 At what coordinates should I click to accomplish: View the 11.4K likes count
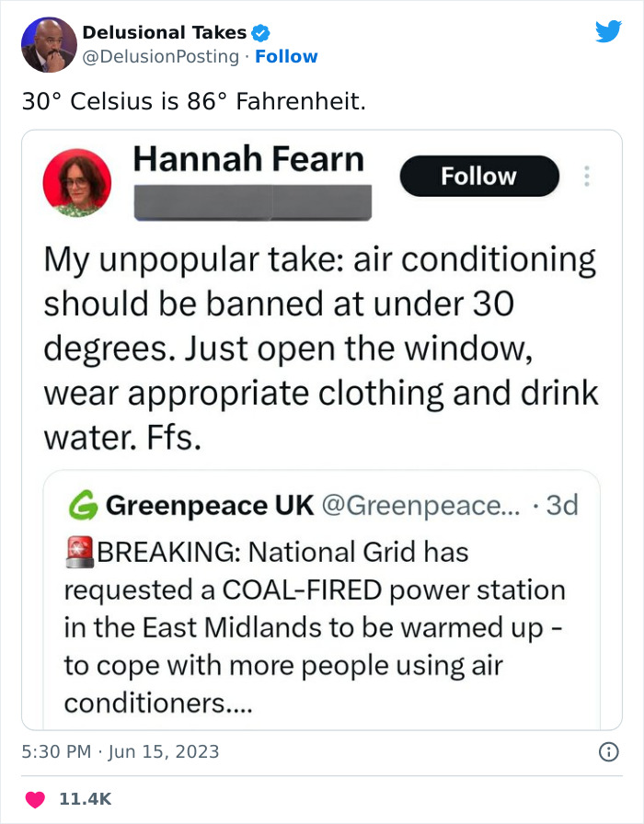[85, 800]
